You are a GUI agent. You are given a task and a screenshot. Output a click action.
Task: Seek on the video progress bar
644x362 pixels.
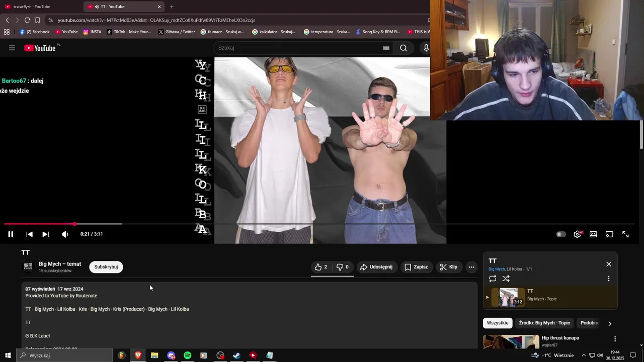pos(319,224)
